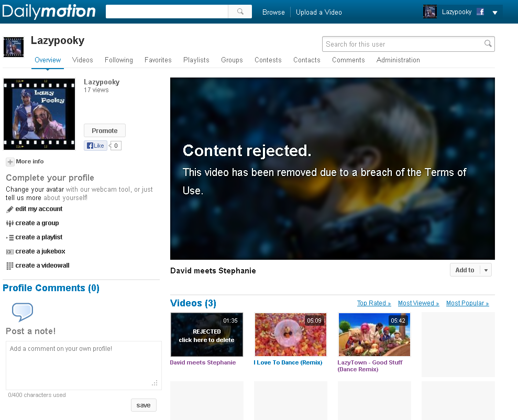Click the pencil icon for edit my account

pyautogui.click(x=10, y=209)
